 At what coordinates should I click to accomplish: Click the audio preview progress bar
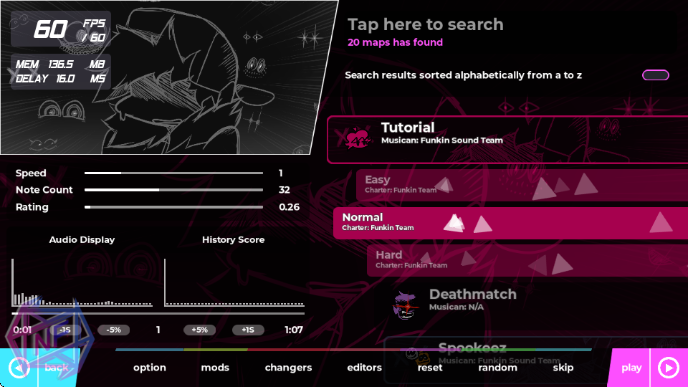pyautogui.click(x=158, y=314)
